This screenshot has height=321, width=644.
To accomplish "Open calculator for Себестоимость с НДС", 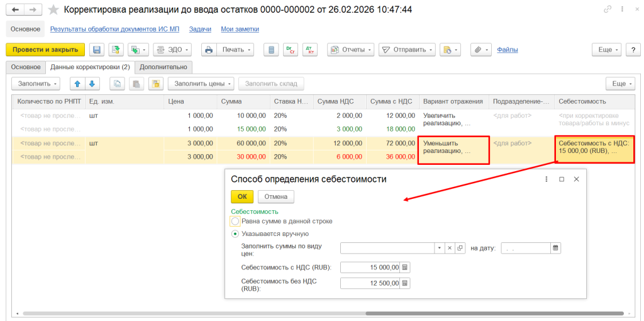I will [x=404, y=267].
